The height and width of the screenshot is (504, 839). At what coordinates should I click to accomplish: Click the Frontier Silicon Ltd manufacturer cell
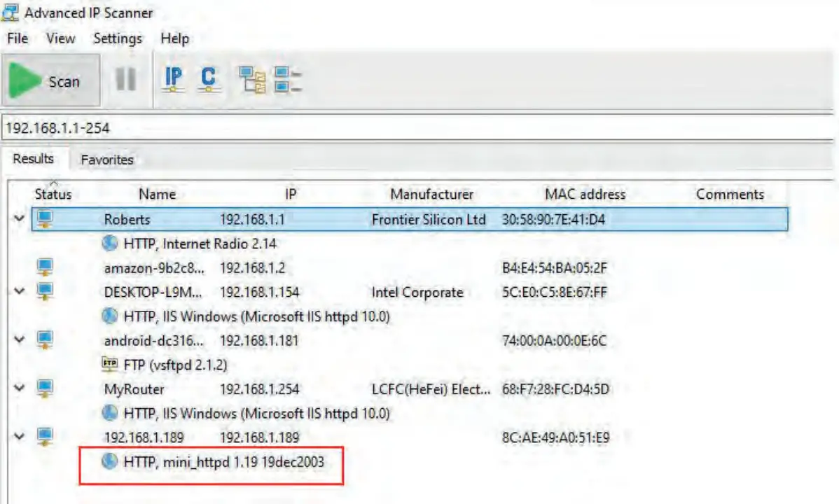coord(429,219)
